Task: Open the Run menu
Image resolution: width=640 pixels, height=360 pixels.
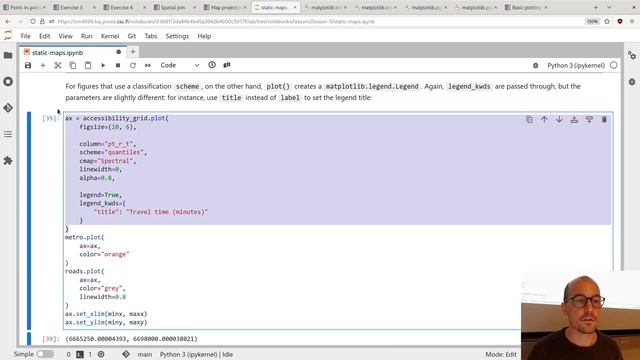Action: click(x=87, y=36)
